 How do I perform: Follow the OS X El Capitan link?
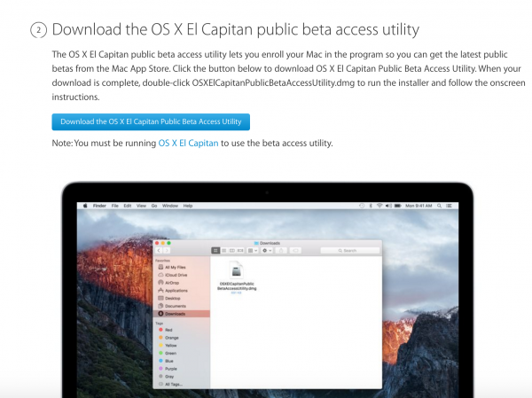click(188, 143)
